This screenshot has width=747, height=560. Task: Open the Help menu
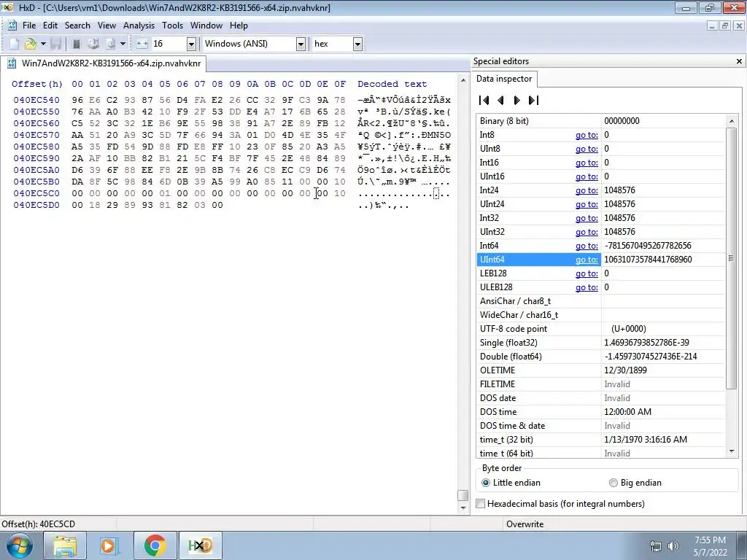pyautogui.click(x=239, y=26)
